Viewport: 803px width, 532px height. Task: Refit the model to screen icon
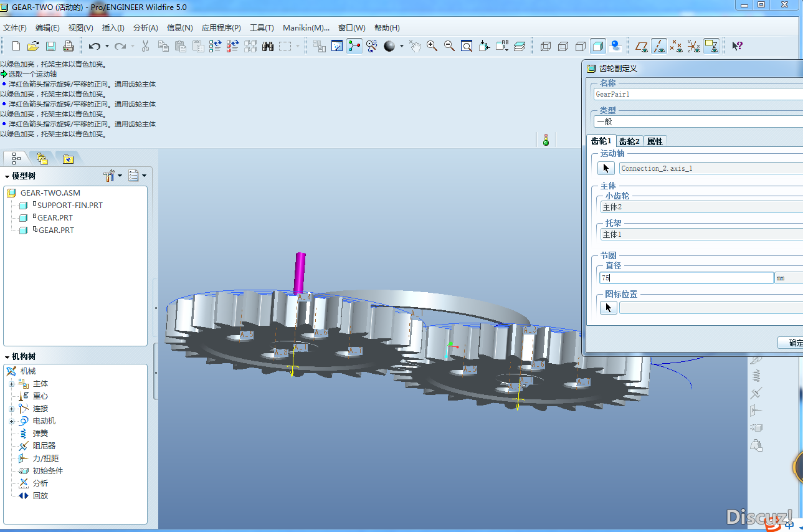(x=467, y=46)
